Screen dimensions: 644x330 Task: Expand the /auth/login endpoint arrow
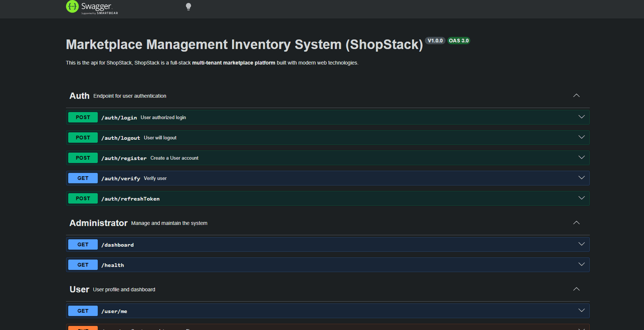pyautogui.click(x=582, y=117)
